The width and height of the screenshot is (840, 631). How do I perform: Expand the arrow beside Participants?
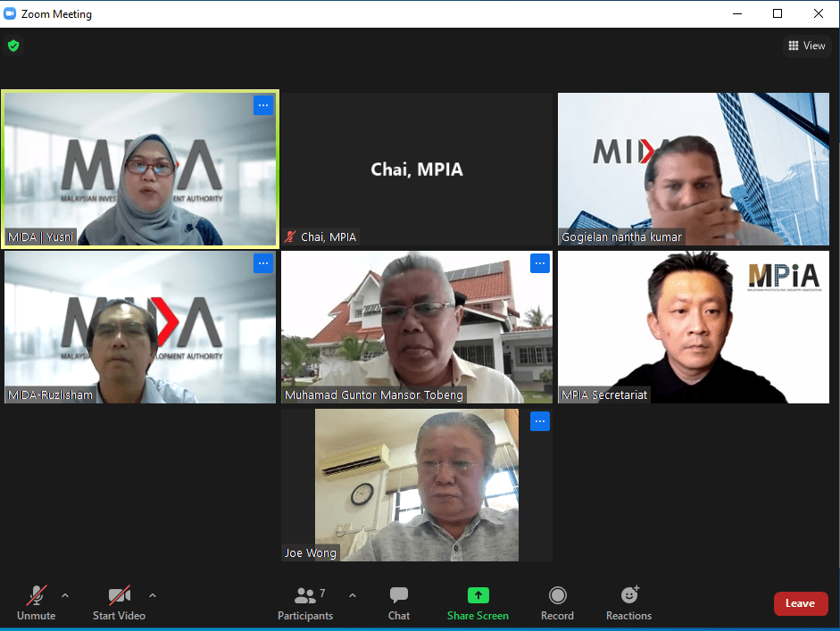point(353,595)
